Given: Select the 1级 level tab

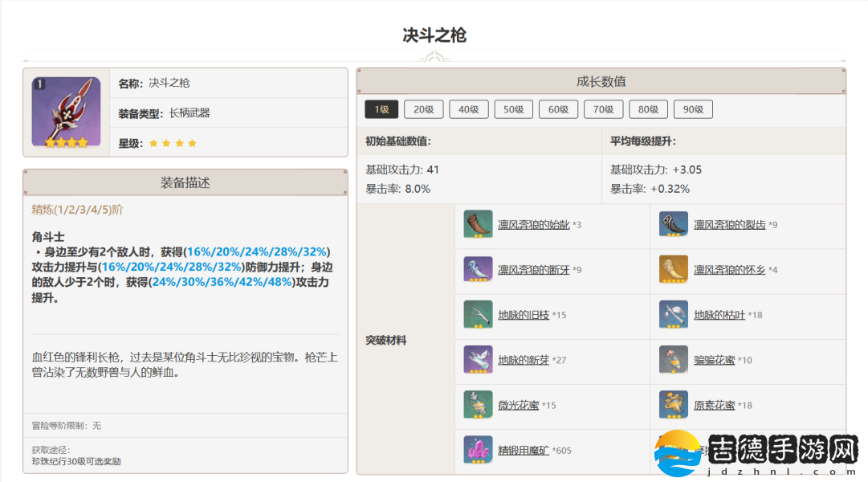Looking at the screenshot, I should click(x=381, y=109).
